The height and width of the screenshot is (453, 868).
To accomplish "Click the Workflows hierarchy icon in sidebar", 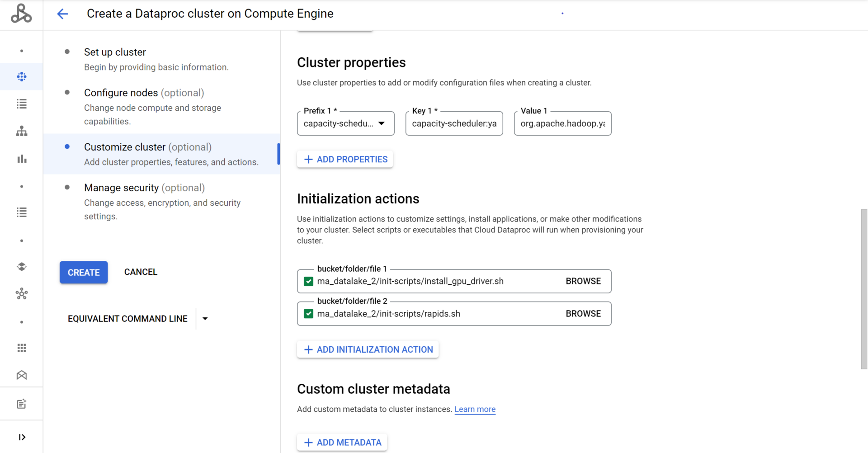I will tap(21, 131).
